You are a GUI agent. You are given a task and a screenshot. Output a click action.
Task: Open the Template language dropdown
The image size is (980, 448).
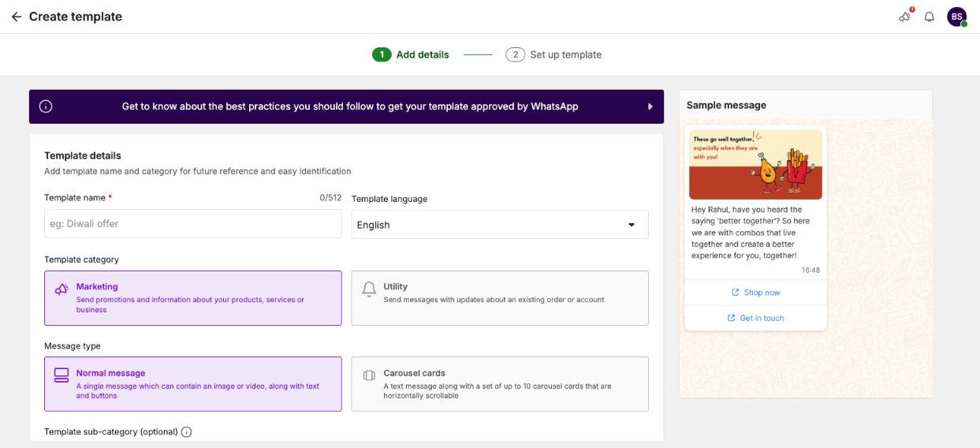[x=500, y=225]
